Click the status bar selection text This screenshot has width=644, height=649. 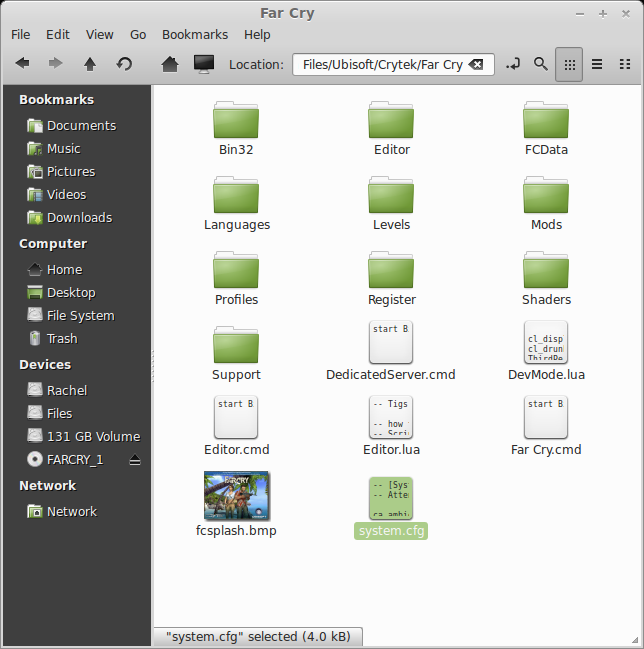point(258,636)
